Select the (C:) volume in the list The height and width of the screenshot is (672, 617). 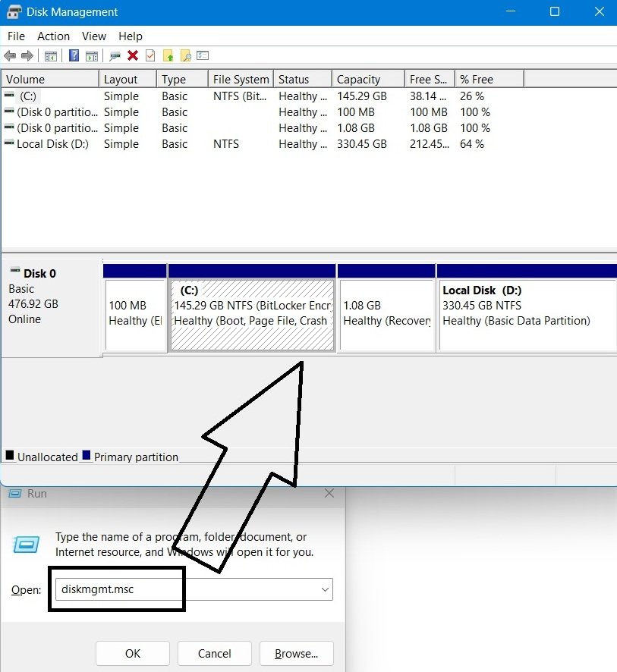point(28,96)
